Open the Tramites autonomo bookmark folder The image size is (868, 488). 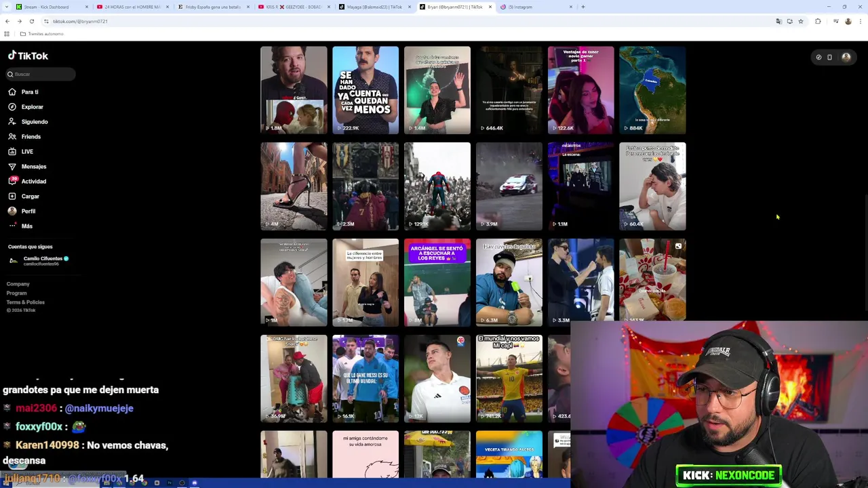(41, 34)
